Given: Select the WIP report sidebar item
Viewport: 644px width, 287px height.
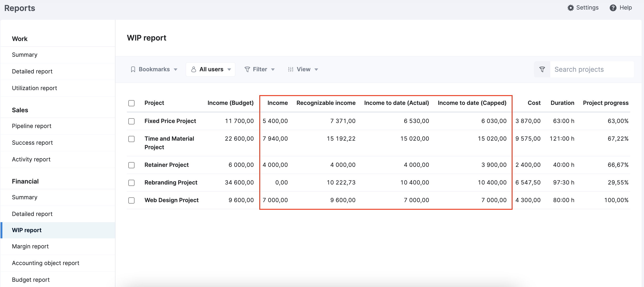Looking at the screenshot, I should tap(58, 230).
